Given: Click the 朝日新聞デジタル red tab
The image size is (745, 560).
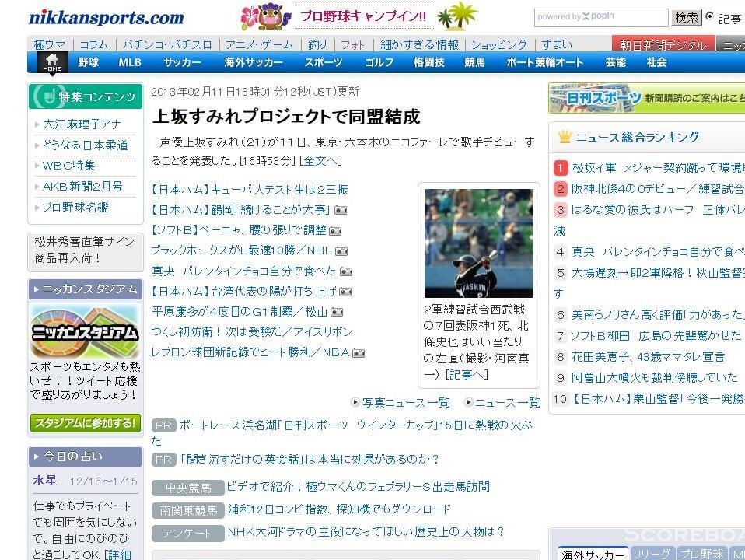Looking at the screenshot, I should [x=663, y=44].
